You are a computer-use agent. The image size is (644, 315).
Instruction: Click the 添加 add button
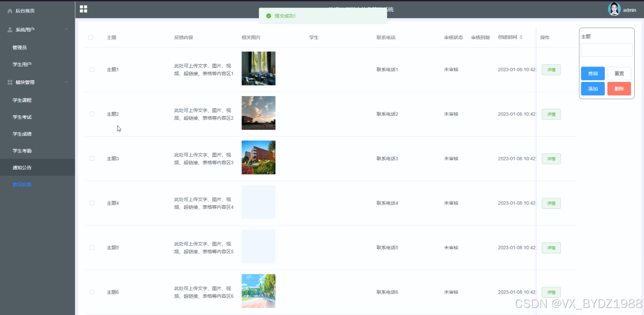tap(593, 89)
